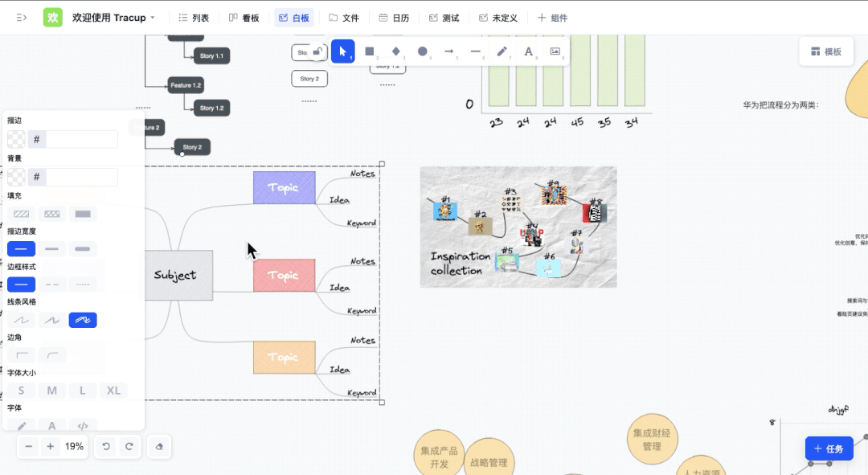Toggle the canvas lock icon
The image size is (868, 475).
pyautogui.click(x=318, y=51)
